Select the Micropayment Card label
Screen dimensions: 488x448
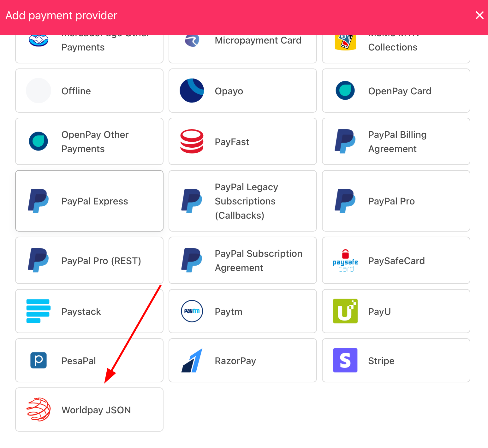click(x=258, y=40)
